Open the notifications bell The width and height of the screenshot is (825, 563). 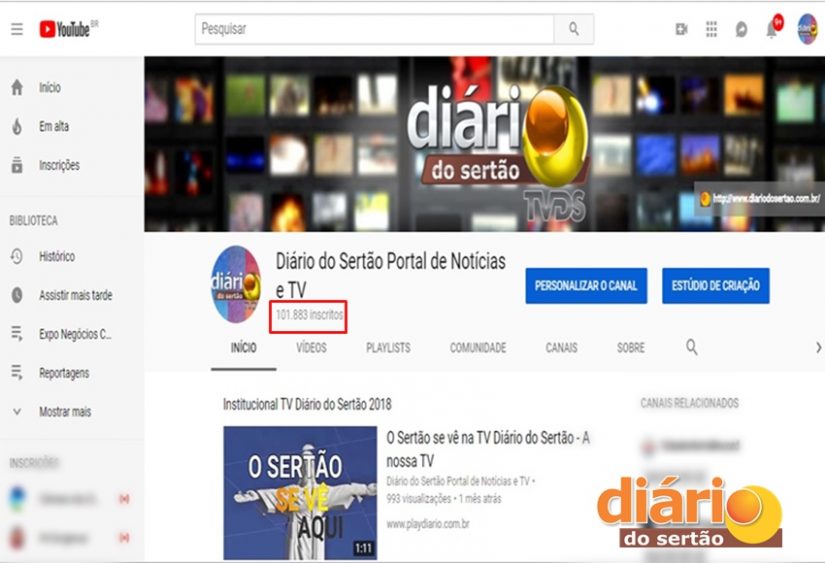click(x=772, y=29)
